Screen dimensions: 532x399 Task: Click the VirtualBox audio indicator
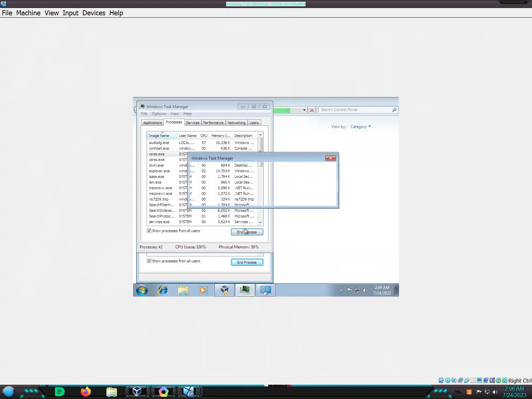pyautogui.click(x=454, y=380)
